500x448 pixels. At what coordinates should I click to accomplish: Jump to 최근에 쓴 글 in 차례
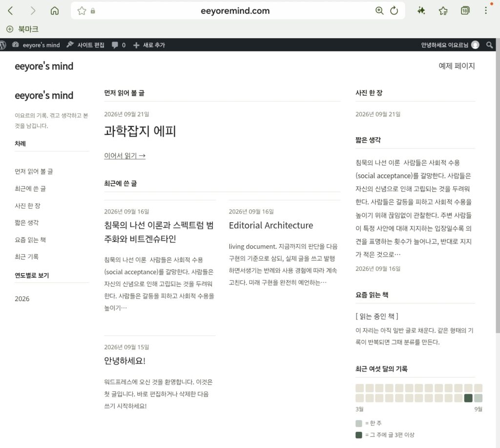[x=30, y=189]
